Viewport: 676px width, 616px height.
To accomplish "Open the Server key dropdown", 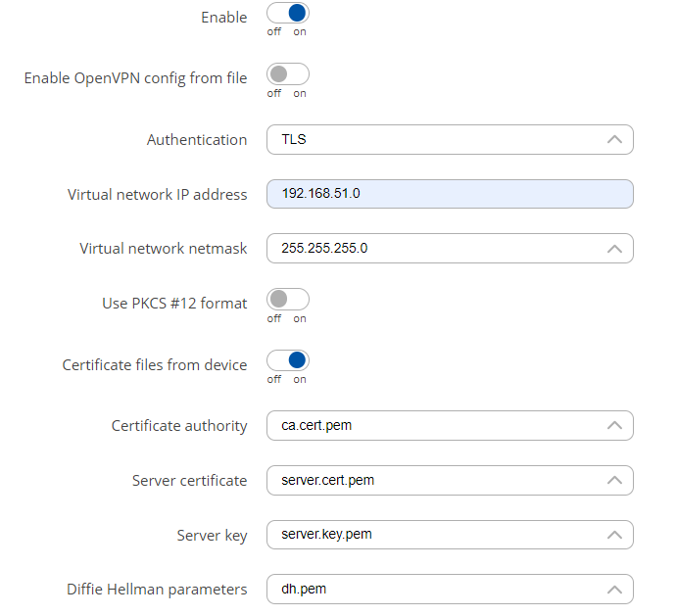I will point(450,535).
